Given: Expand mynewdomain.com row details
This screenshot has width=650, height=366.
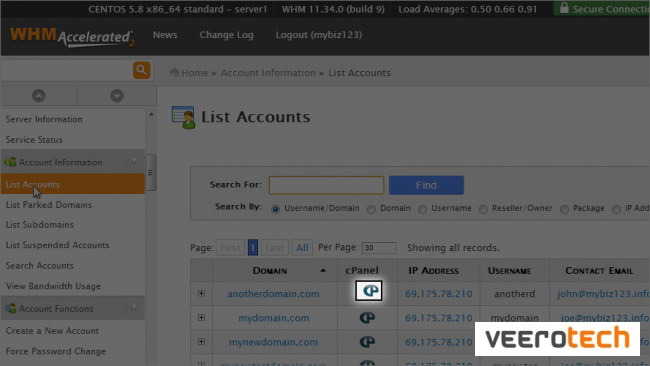Looking at the screenshot, I should point(201,342).
